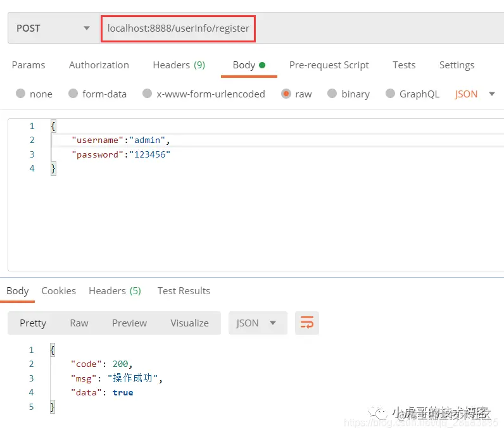Click line number 1 in request editor
504x434 pixels.
[32, 126]
